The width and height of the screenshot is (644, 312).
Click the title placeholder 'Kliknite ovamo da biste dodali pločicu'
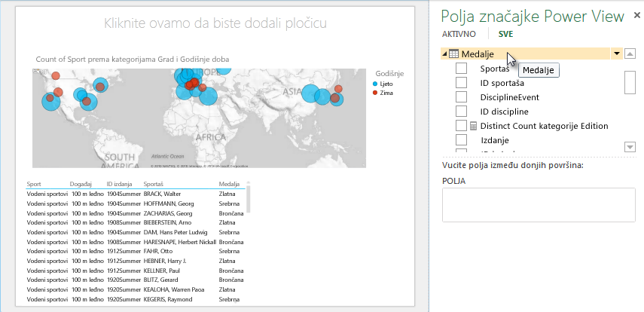click(215, 23)
